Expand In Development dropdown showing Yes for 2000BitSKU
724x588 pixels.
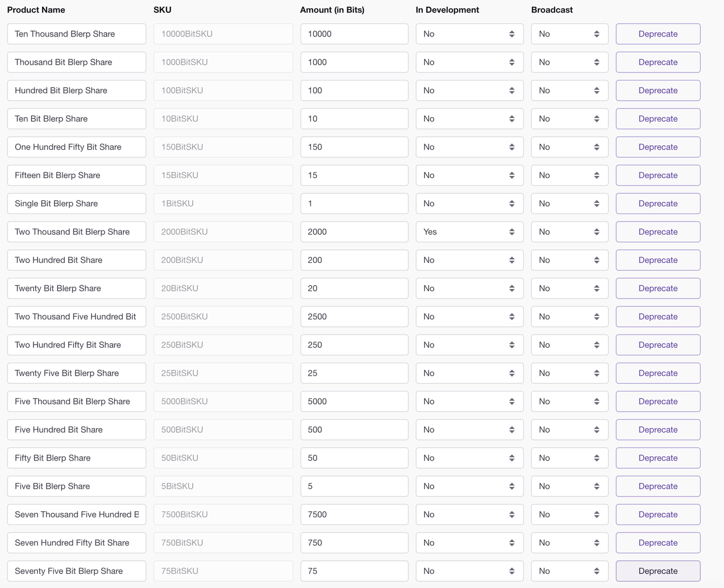point(469,232)
